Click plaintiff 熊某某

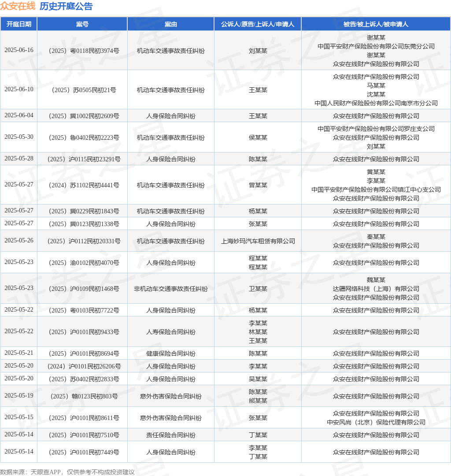258,401
